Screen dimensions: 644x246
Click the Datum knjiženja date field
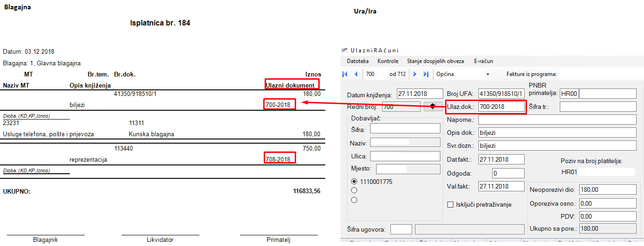419,93
